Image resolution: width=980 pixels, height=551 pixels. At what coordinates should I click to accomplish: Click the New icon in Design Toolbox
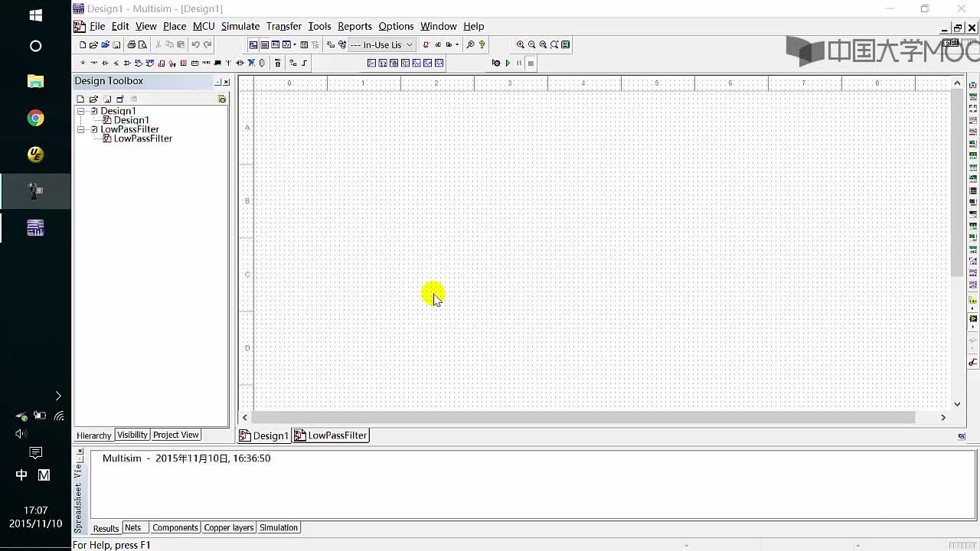point(80,99)
